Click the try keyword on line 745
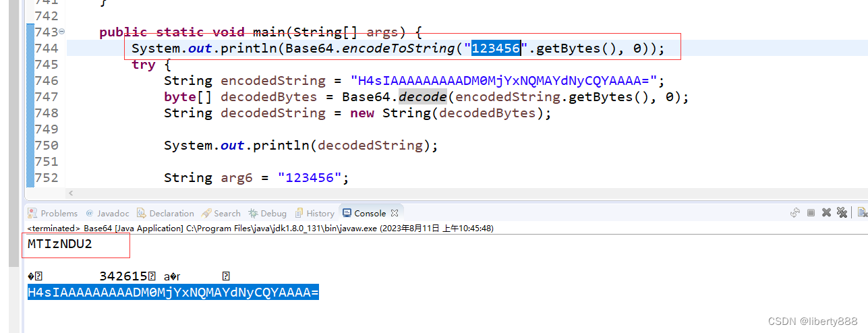Screen dimensions: 868x333 pyautogui.click(x=144, y=64)
